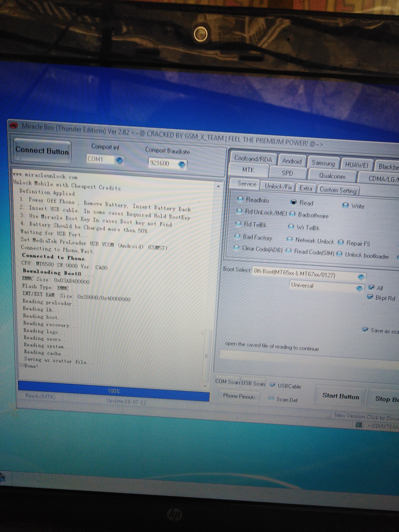The height and width of the screenshot is (532, 399).
Task: Choose the Network Unlock radio option
Action: tap(290, 239)
